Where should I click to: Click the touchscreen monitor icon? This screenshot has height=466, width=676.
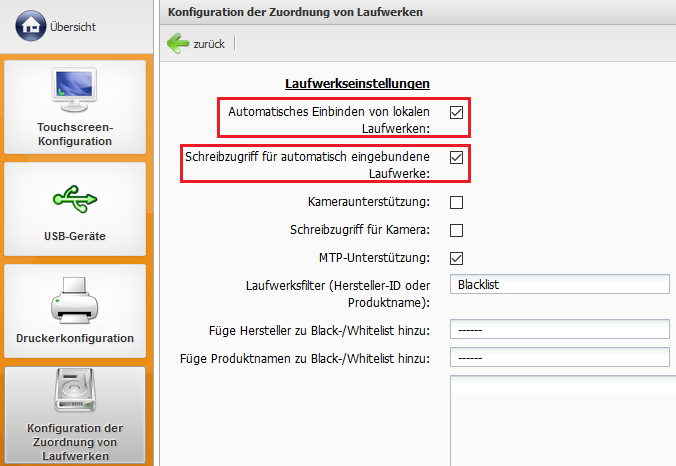pos(75,90)
